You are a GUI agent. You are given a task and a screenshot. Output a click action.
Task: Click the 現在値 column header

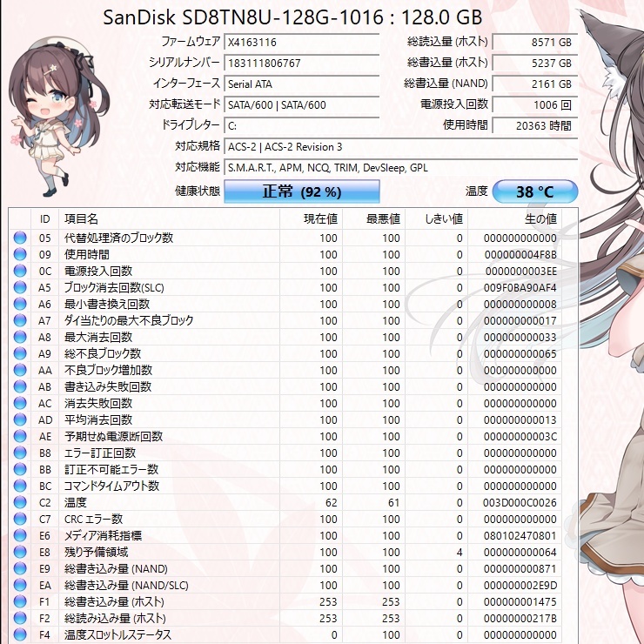[311, 219]
